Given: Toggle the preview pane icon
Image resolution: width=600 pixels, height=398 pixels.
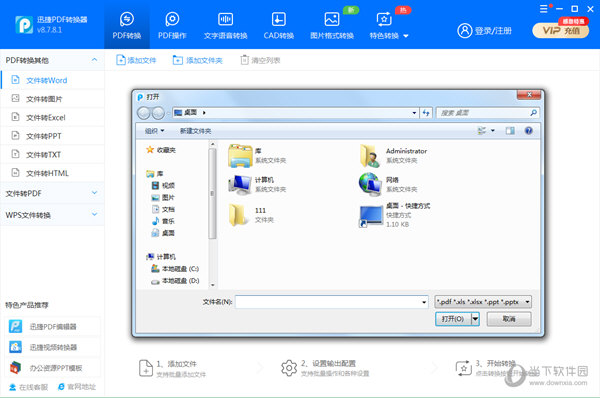Looking at the screenshot, I should [x=510, y=131].
